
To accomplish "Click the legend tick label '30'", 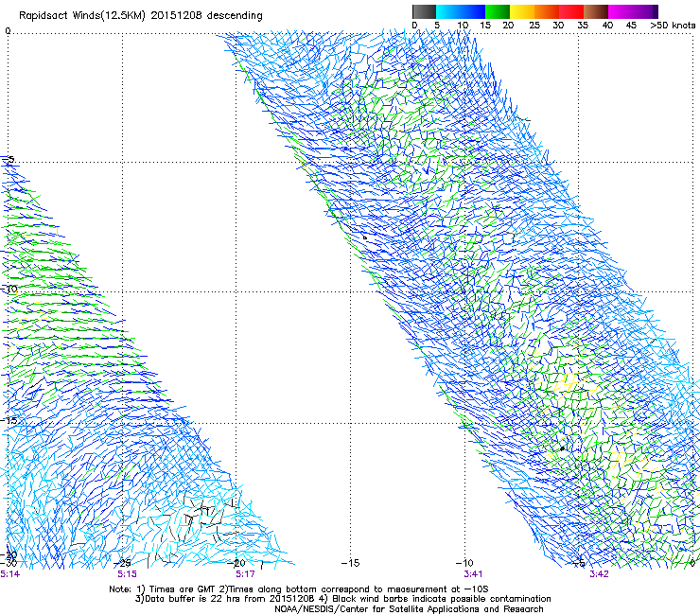I will 558,26.
